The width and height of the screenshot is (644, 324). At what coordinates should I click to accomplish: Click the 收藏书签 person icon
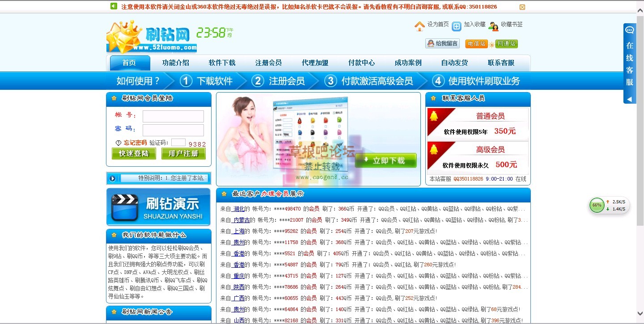(493, 26)
